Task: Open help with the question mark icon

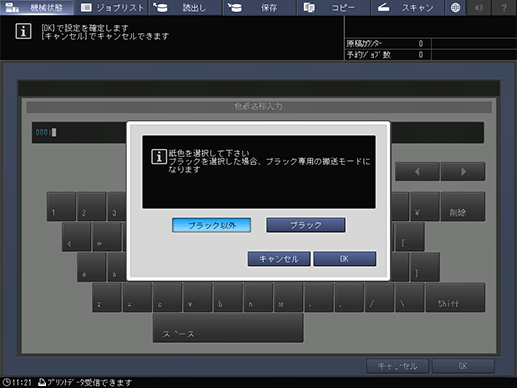Action: [x=504, y=7]
